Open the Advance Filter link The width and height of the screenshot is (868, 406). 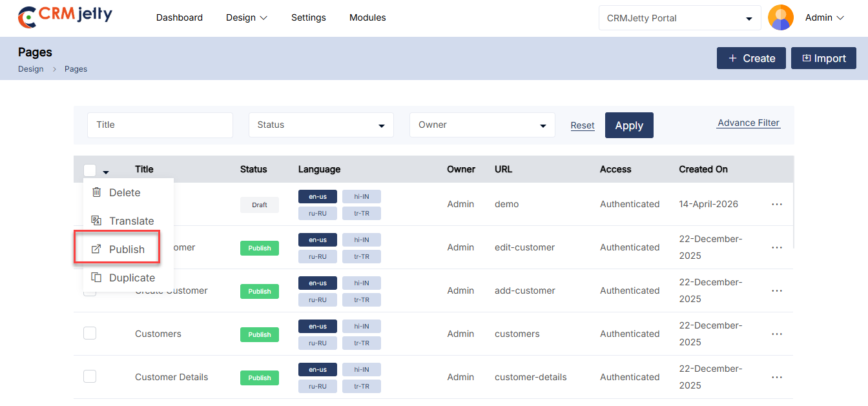[x=748, y=123]
